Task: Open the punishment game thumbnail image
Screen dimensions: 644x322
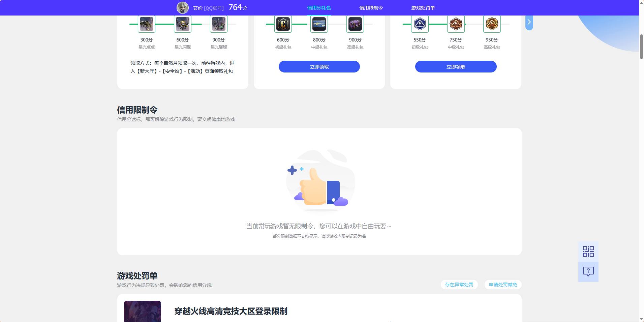Action: (x=143, y=311)
